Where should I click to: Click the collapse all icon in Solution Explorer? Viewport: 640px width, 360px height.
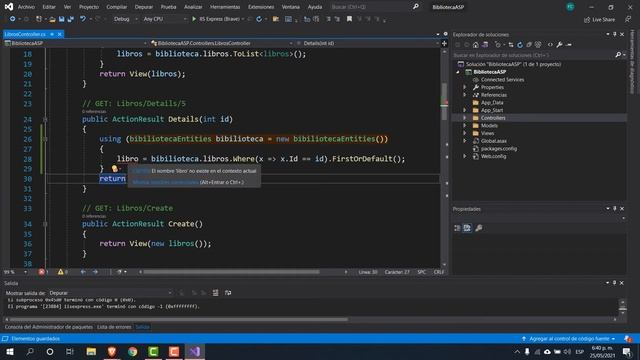pyautogui.click(x=529, y=44)
